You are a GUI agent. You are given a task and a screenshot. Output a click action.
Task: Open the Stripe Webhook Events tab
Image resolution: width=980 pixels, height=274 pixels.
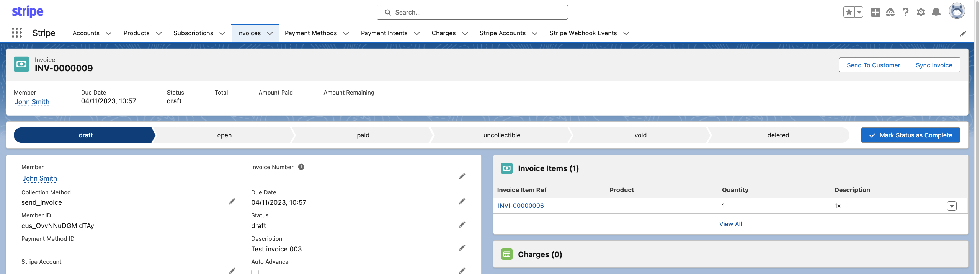[583, 33]
